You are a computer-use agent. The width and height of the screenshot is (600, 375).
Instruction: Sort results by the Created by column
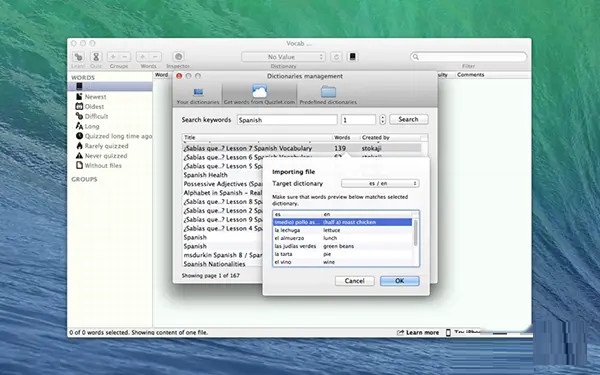pyautogui.click(x=390, y=137)
